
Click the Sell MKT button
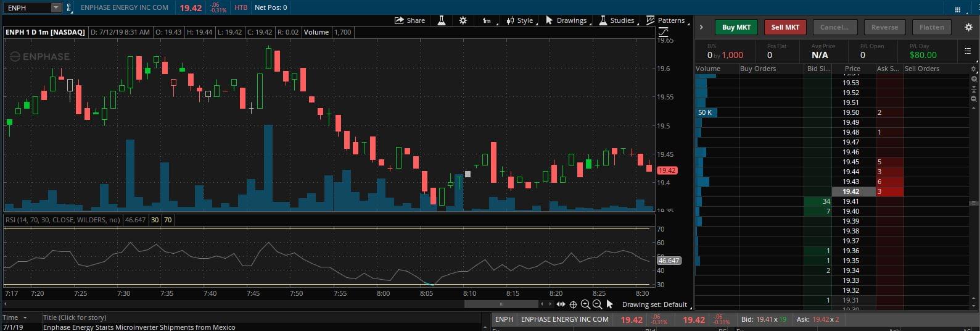coord(785,27)
